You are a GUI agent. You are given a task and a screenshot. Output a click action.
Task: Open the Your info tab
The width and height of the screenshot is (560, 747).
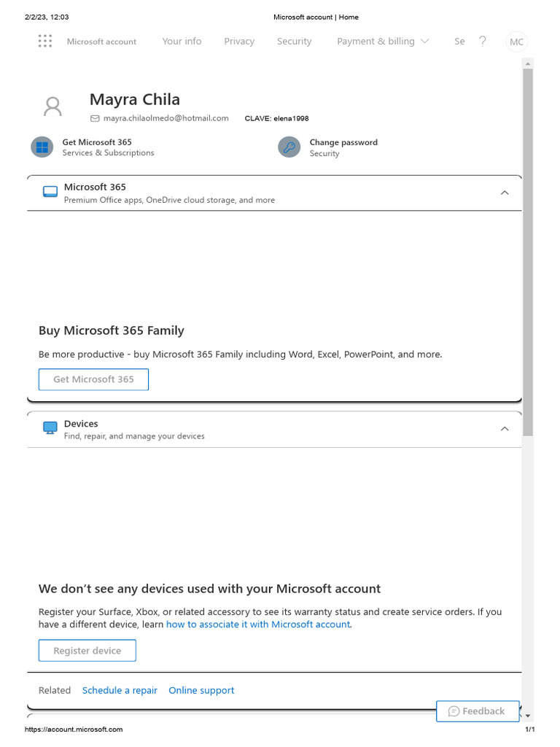tap(182, 42)
